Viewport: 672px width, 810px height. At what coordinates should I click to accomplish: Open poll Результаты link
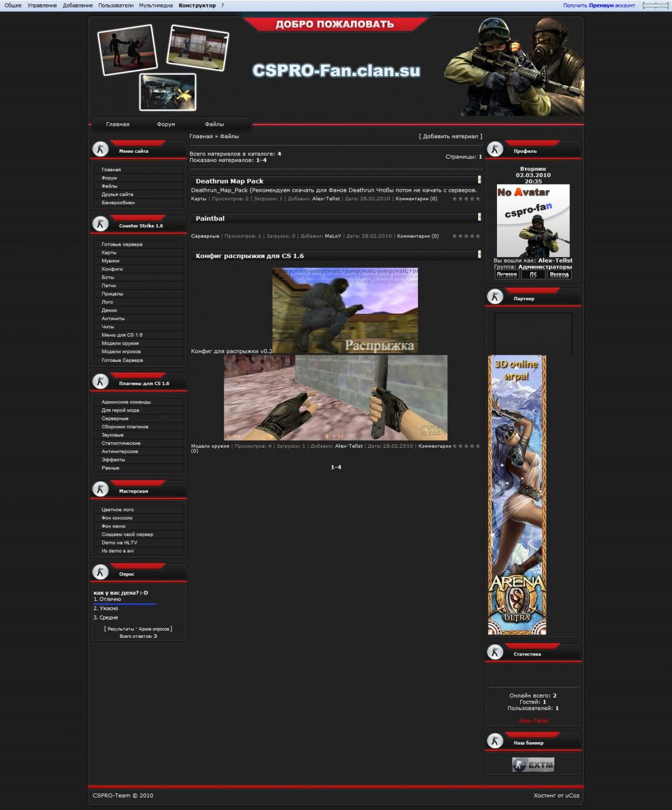click(x=120, y=629)
